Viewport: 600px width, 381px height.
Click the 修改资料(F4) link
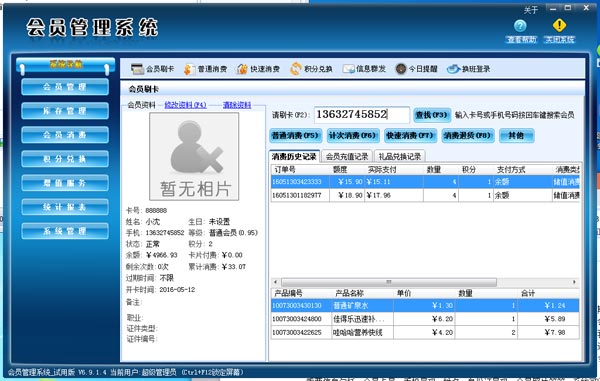185,105
